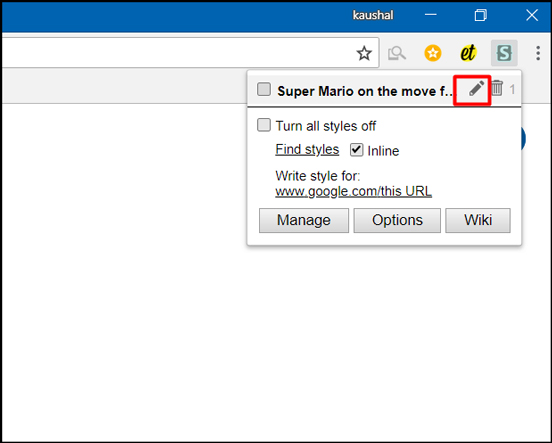
Task: Click the orange star extension icon
Action: point(433,53)
